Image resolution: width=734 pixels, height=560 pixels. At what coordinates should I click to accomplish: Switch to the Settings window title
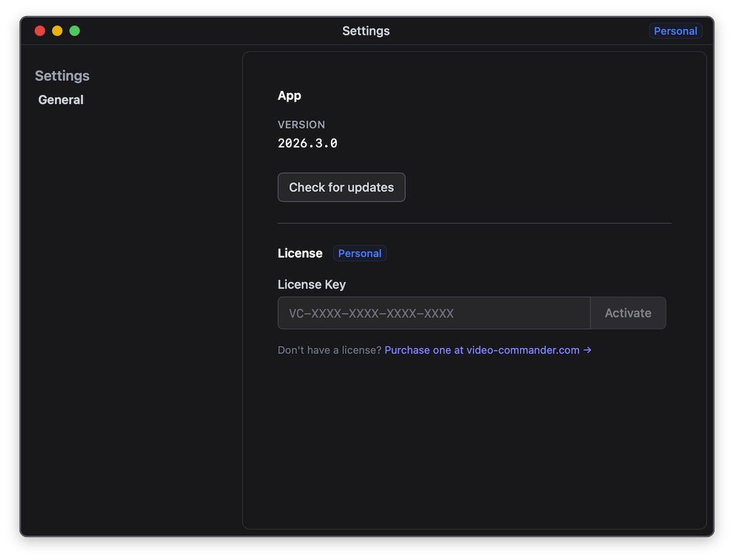point(366,31)
